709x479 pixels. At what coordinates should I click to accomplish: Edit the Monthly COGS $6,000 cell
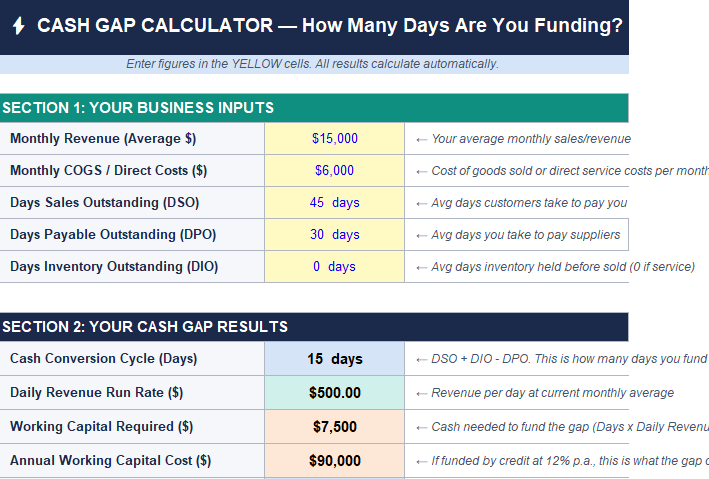point(334,171)
